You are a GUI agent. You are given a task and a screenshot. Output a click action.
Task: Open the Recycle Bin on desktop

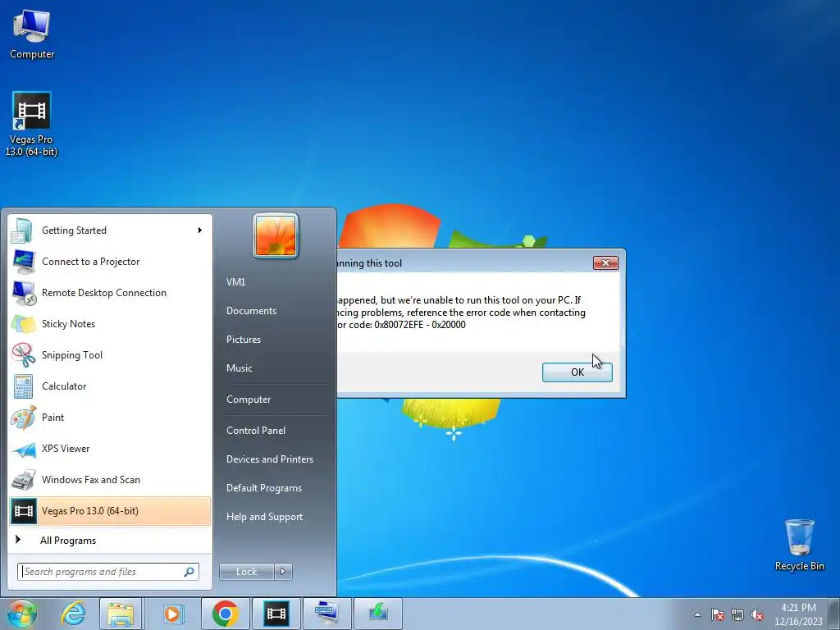[799, 545]
